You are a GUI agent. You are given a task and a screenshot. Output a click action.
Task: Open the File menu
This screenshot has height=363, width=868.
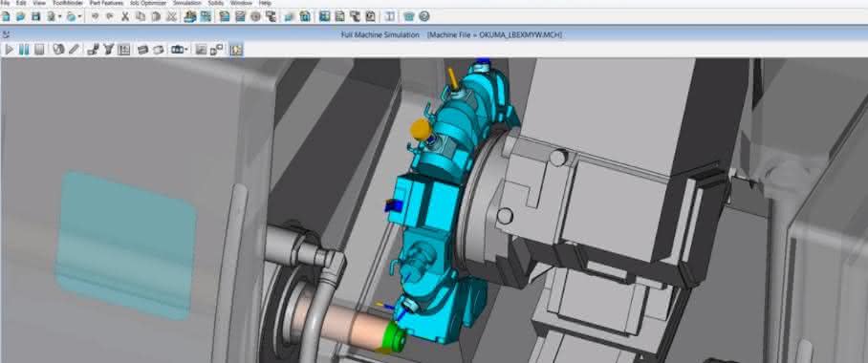click(x=5, y=3)
